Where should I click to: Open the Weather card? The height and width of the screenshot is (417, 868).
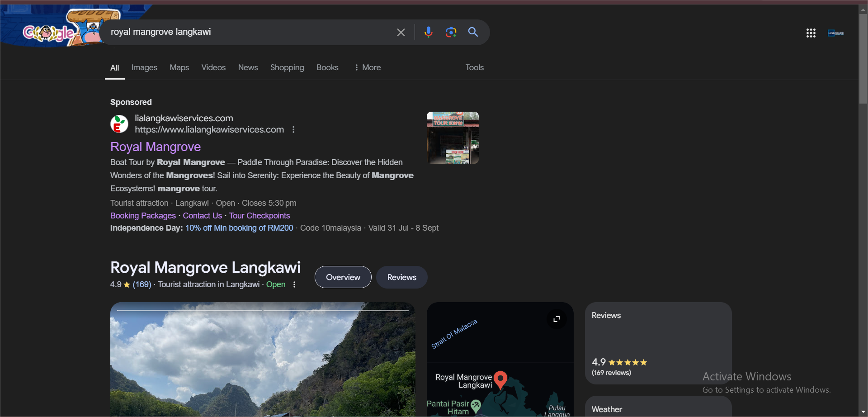coord(658,407)
